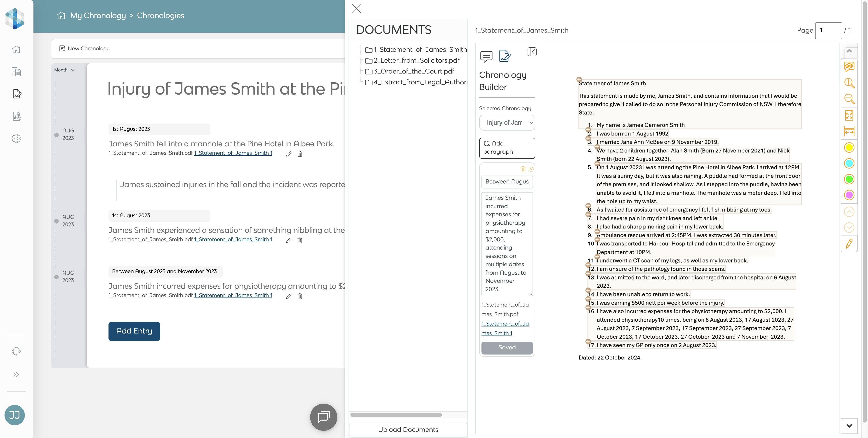
Task: Click the fit-to-width arrows icon
Action: [x=849, y=131]
